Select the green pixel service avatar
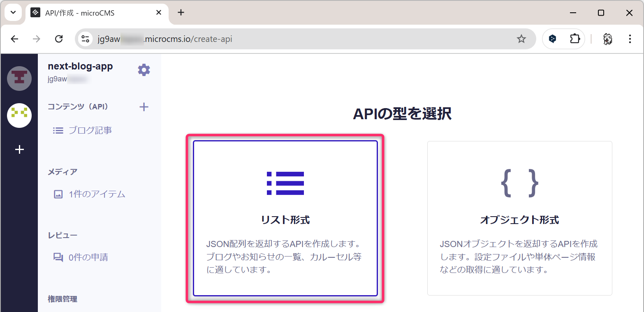 pos(19,115)
